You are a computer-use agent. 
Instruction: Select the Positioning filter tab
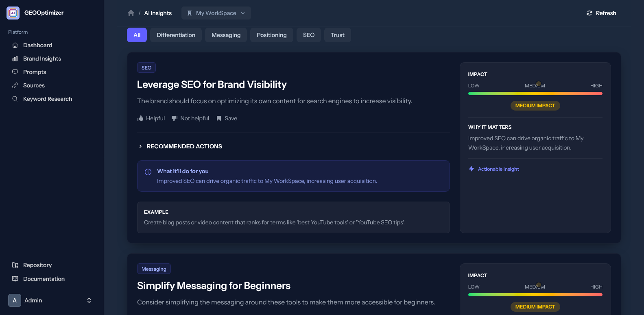pos(272,35)
